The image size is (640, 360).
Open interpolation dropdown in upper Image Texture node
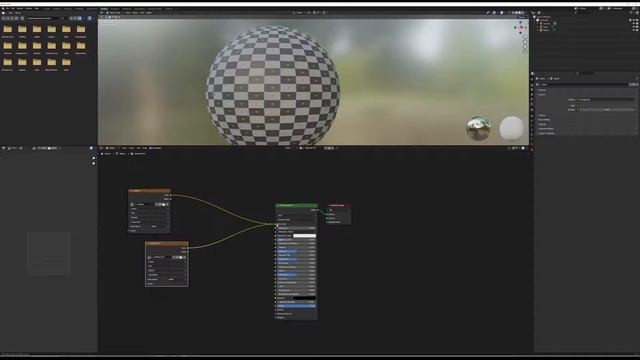coord(149,209)
